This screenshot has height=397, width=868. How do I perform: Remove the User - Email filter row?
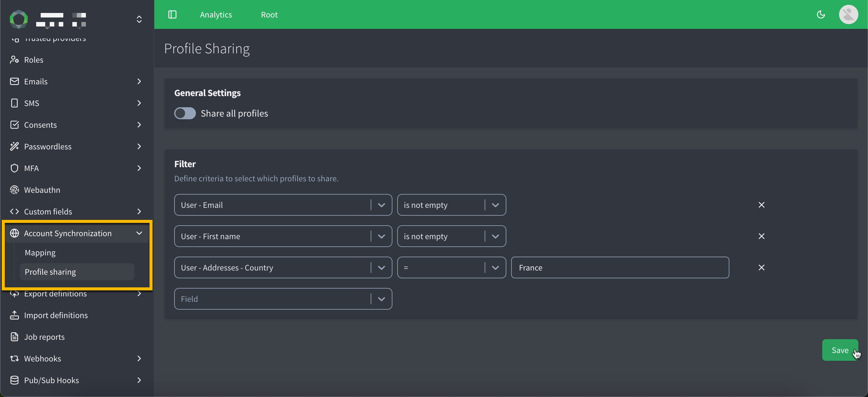(761, 205)
